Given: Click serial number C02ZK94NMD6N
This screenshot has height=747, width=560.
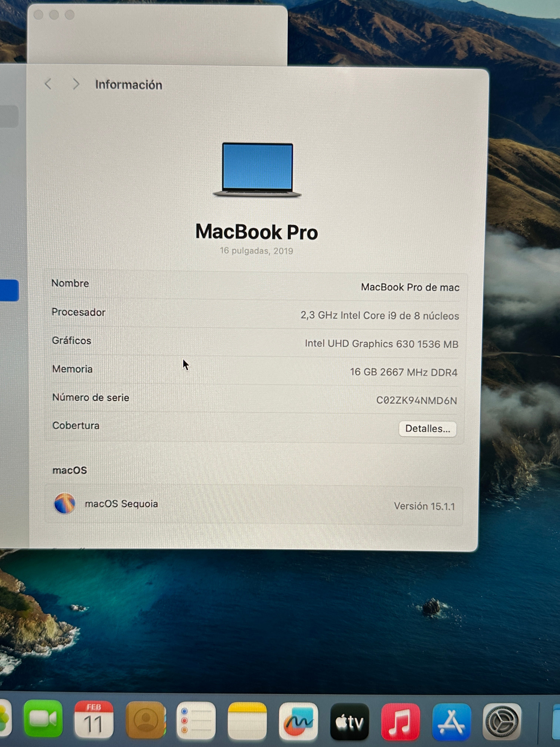Looking at the screenshot, I should click(x=416, y=400).
